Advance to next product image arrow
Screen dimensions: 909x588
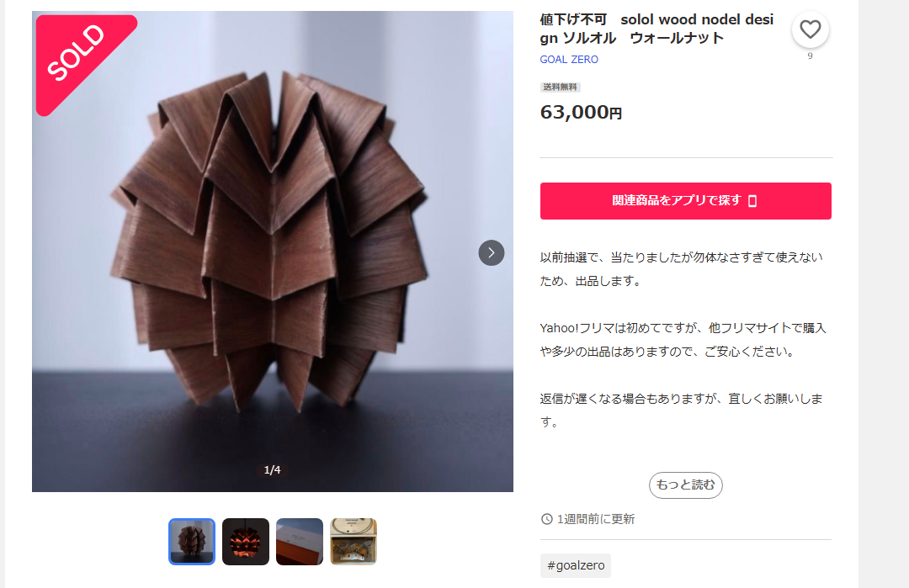tap(491, 252)
